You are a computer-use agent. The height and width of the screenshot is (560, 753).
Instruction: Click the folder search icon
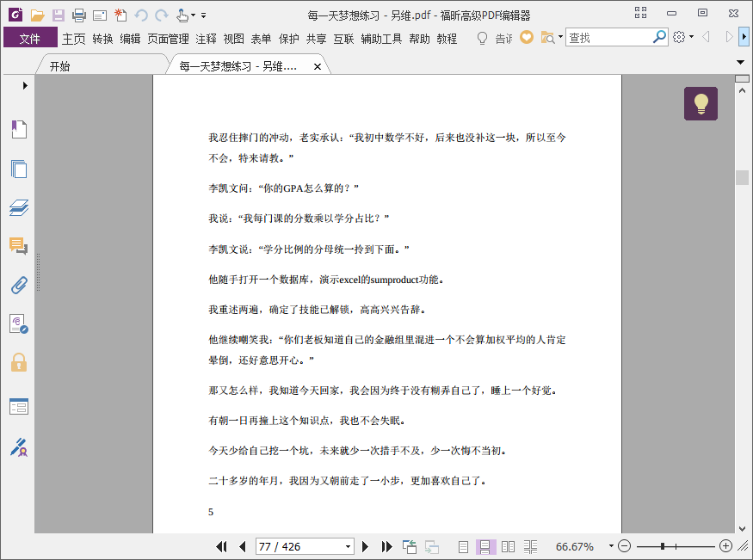(547, 38)
